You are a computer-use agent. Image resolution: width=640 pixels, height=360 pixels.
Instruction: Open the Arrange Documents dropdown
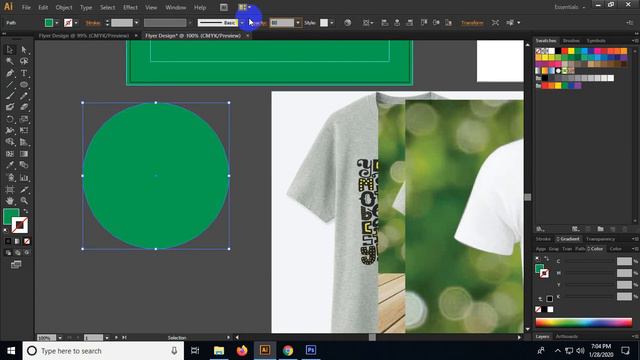244,7
